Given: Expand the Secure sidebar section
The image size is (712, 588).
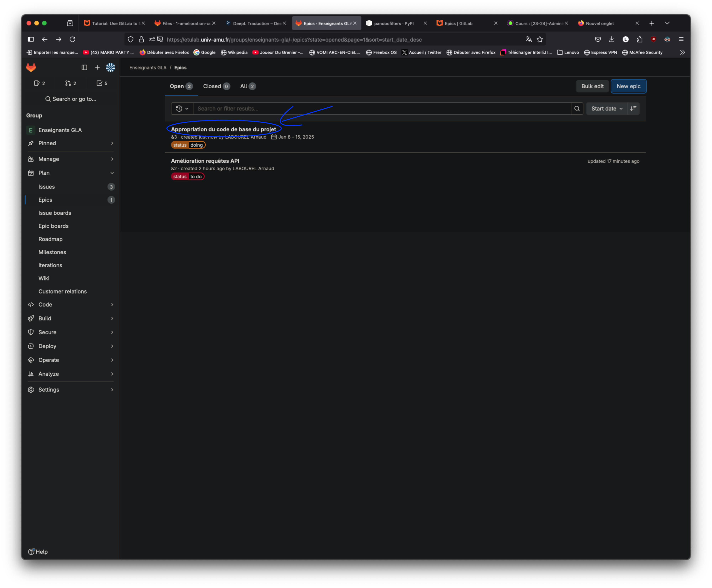Looking at the screenshot, I should point(71,332).
